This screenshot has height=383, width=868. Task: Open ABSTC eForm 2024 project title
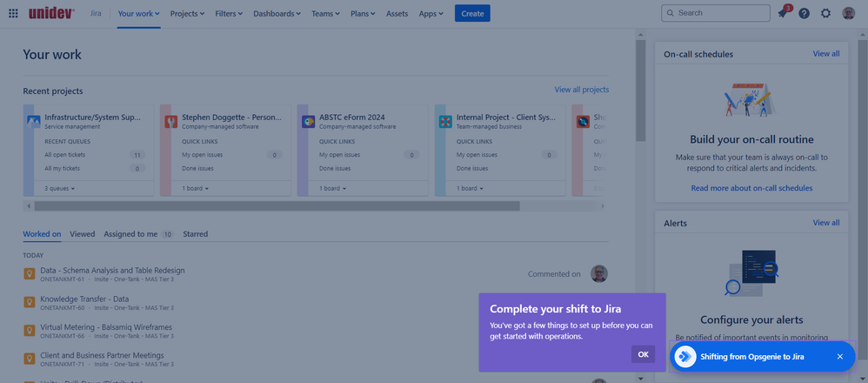click(352, 118)
